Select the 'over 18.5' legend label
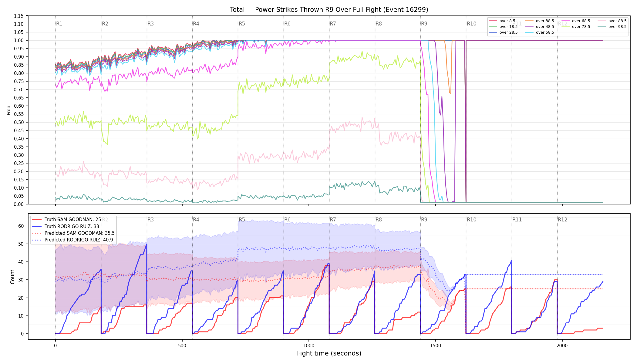Image resolution: width=637 pixels, height=364 pixels. click(509, 27)
